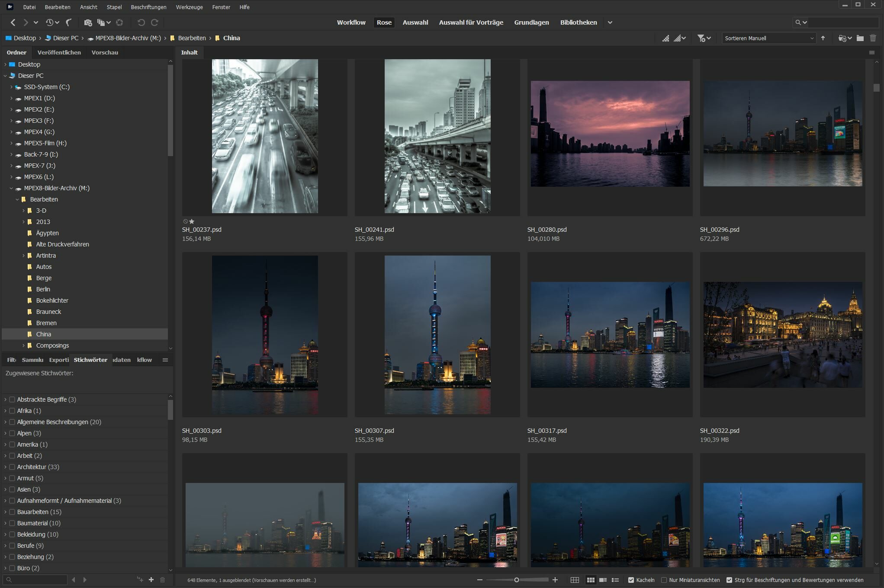This screenshot has width=884, height=588.
Task: Rotate image clockwise
Action: 154,22
